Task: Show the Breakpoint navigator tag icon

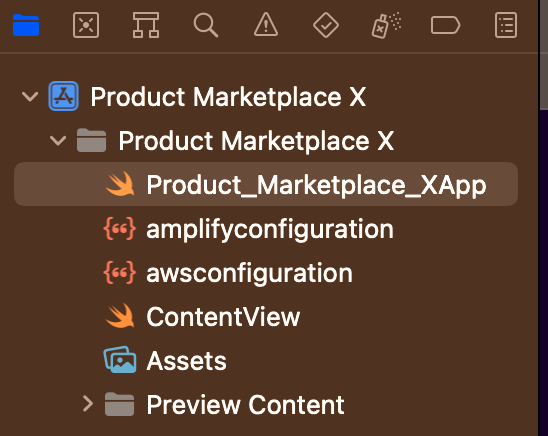Action: (446, 25)
